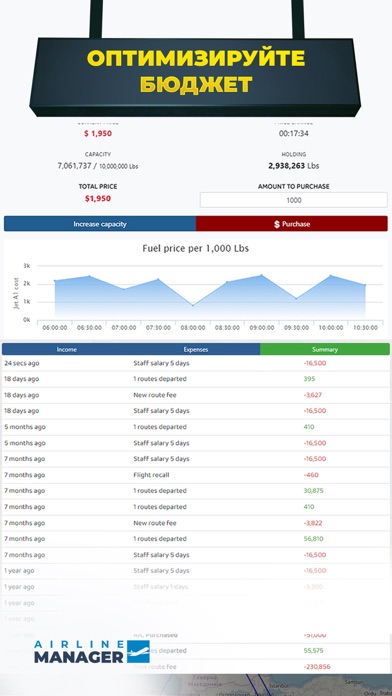Click the -3,822 New route fee row
This screenshot has width=392, height=696.
point(196,523)
